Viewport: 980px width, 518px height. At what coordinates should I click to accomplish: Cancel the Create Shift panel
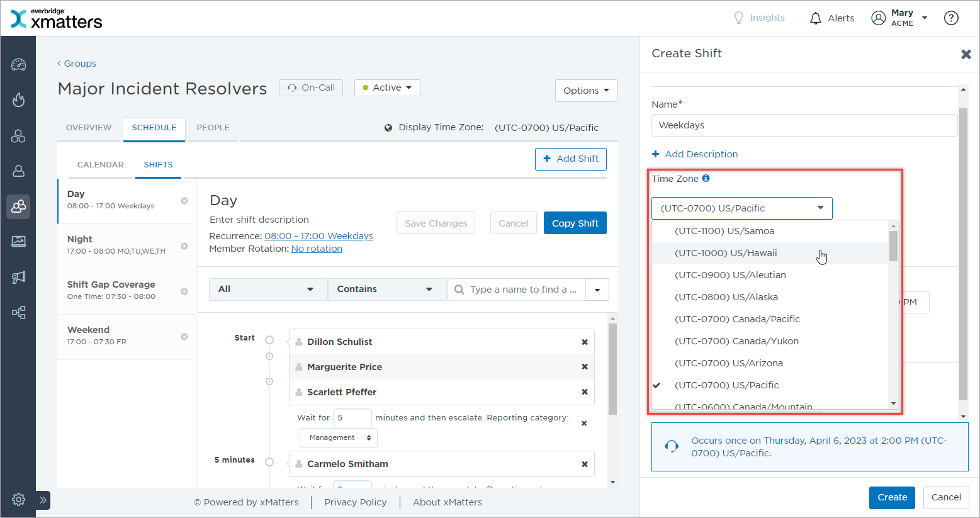946,497
